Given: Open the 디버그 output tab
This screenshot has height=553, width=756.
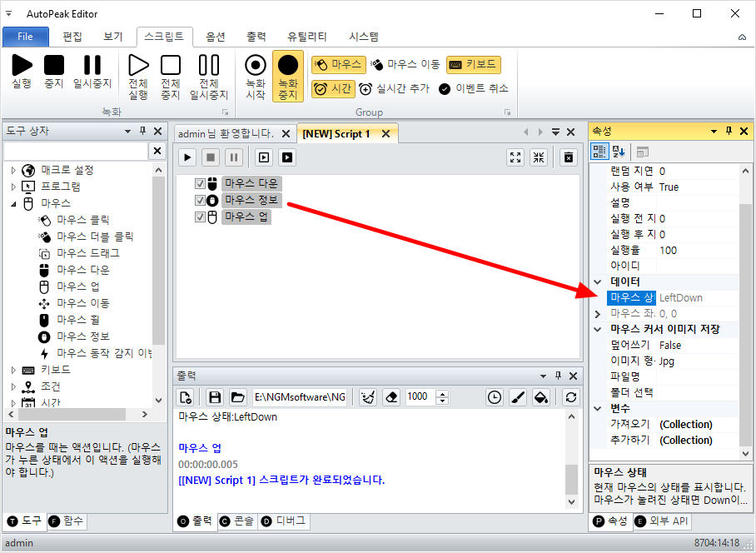Looking at the screenshot, I should click(x=283, y=521).
